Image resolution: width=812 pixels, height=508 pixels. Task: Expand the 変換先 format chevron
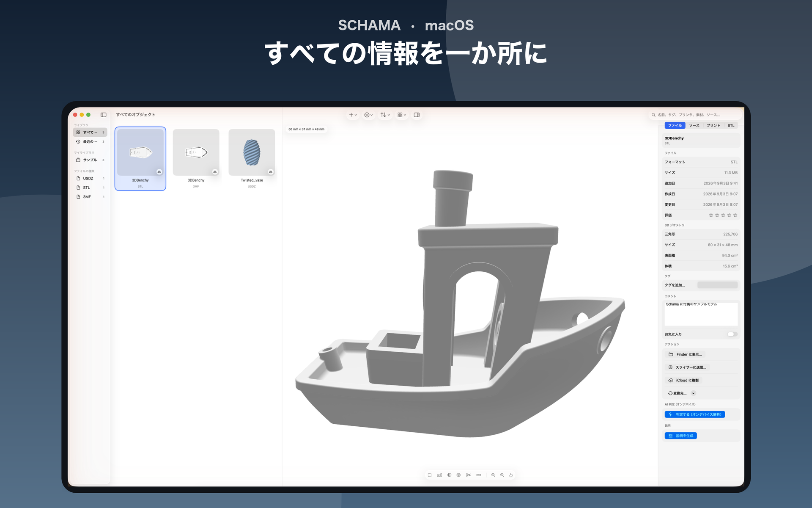coord(693,393)
